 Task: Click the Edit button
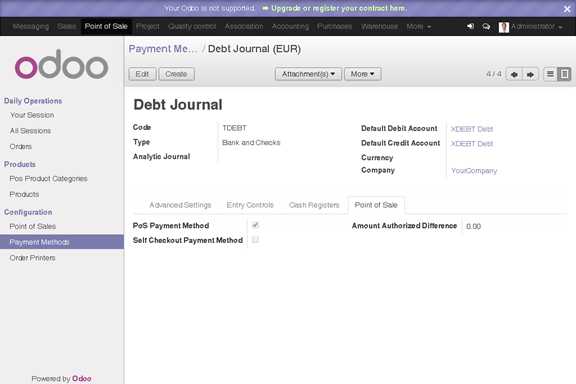click(142, 74)
